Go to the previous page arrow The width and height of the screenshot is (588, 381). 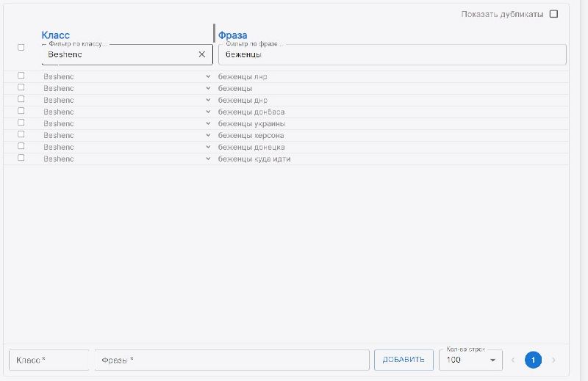[513, 360]
